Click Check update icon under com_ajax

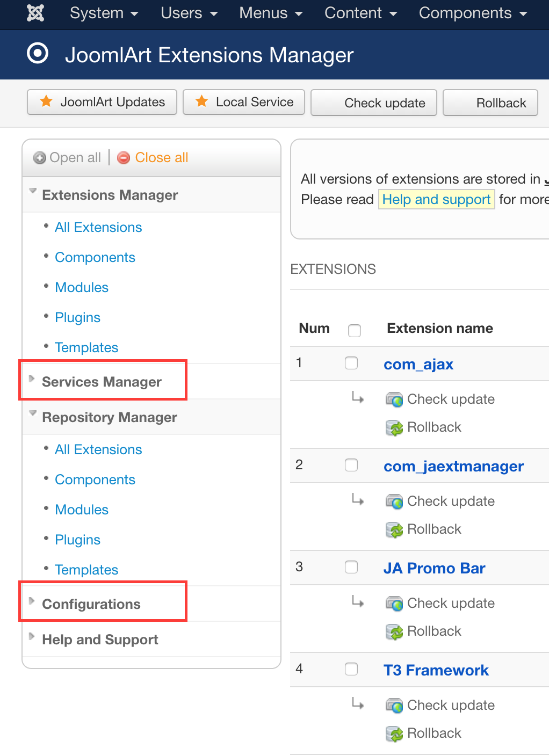click(394, 399)
